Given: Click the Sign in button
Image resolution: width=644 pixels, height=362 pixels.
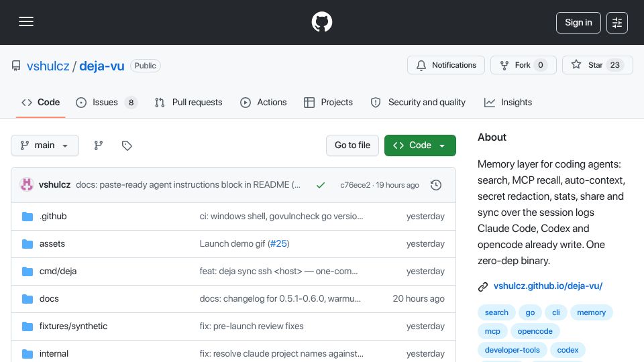Looking at the screenshot, I should 578,23.
